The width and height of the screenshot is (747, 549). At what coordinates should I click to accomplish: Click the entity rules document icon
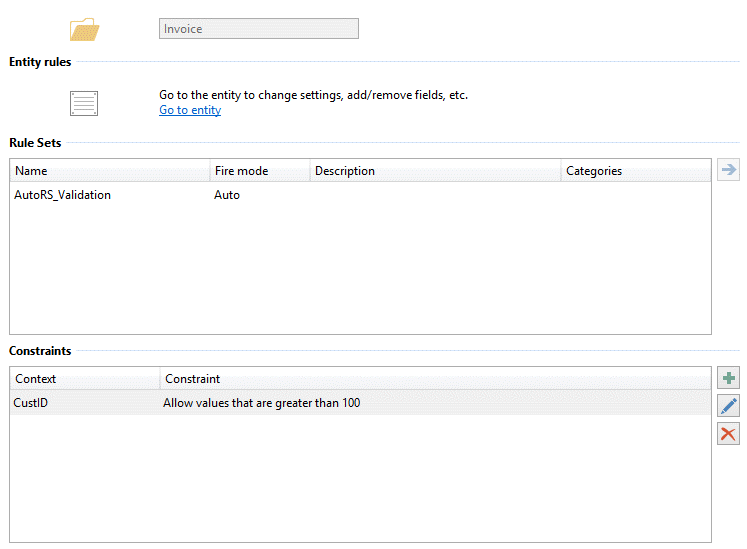tap(84, 102)
